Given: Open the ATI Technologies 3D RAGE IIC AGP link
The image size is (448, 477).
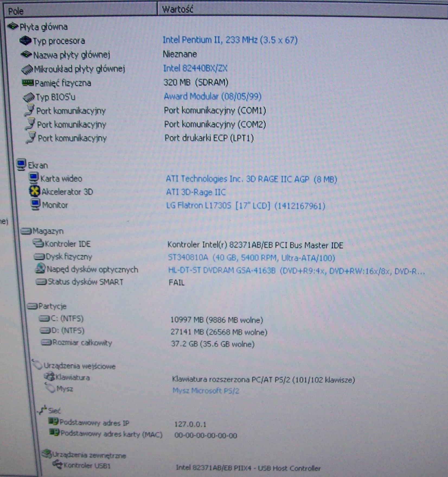Looking at the screenshot, I should click(251, 179).
